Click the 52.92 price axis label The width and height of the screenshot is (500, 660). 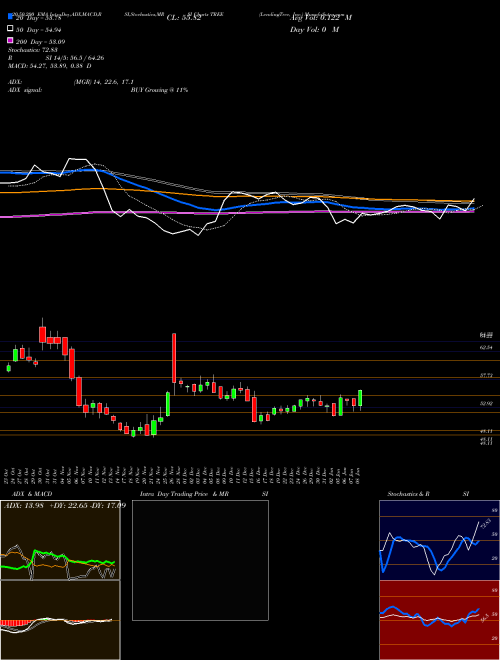(486, 403)
